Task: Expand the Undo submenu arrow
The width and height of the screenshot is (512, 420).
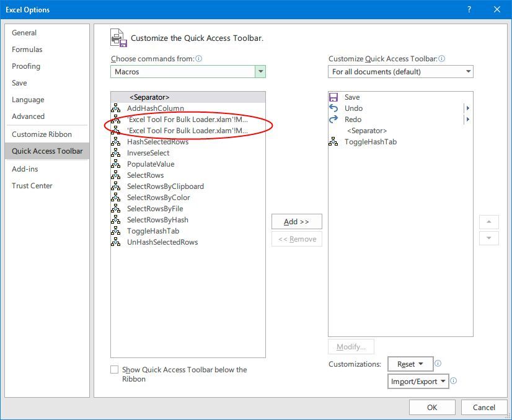Action: click(x=467, y=108)
